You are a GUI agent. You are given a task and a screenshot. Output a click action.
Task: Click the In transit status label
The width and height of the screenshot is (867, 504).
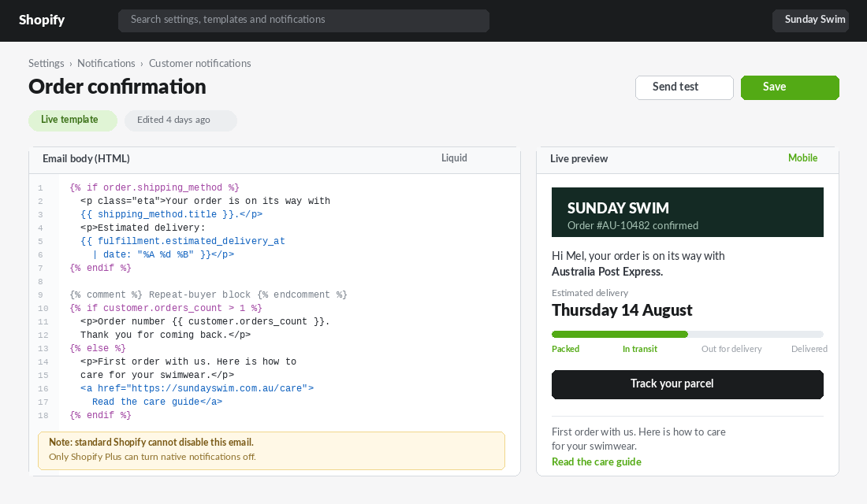click(x=640, y=350)
